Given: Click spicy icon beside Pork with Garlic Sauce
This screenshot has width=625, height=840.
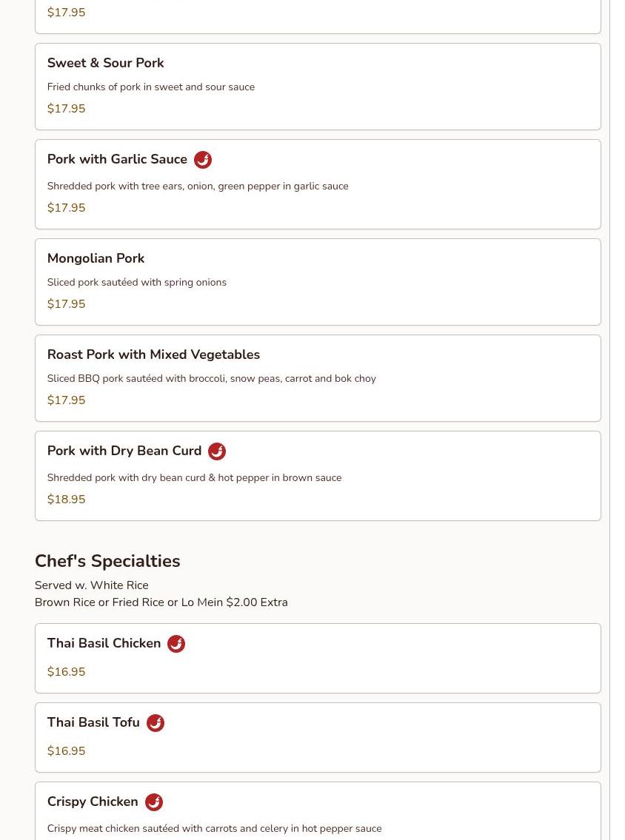Looking at the screenshot, I should pos(202,160).
